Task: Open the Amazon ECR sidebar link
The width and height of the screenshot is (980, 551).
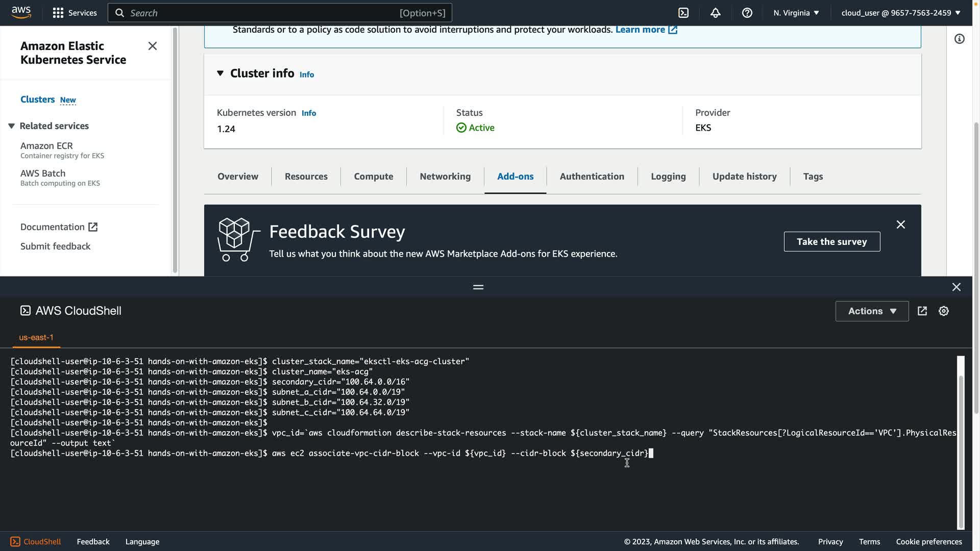Action: (46, 146)
